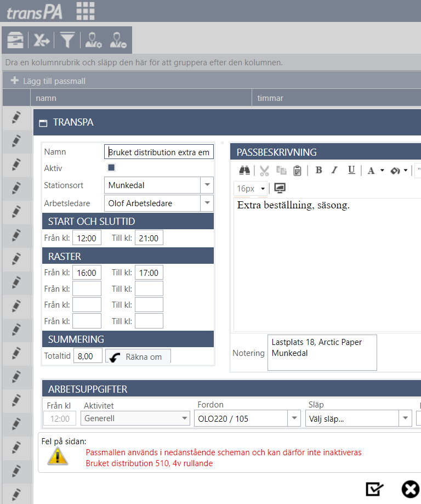Click the transPA logo
This screenshot has width=421, height=504.
point(35,12)
